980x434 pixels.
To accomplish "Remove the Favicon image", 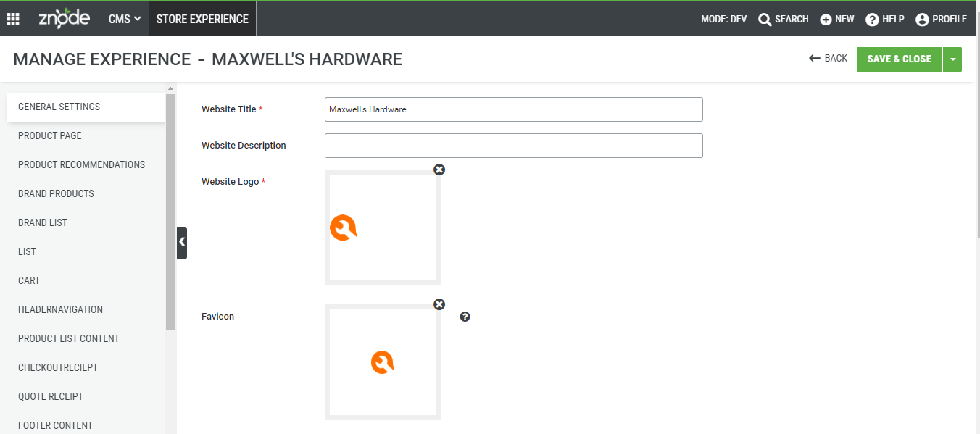I will click(x=439, y=304).
